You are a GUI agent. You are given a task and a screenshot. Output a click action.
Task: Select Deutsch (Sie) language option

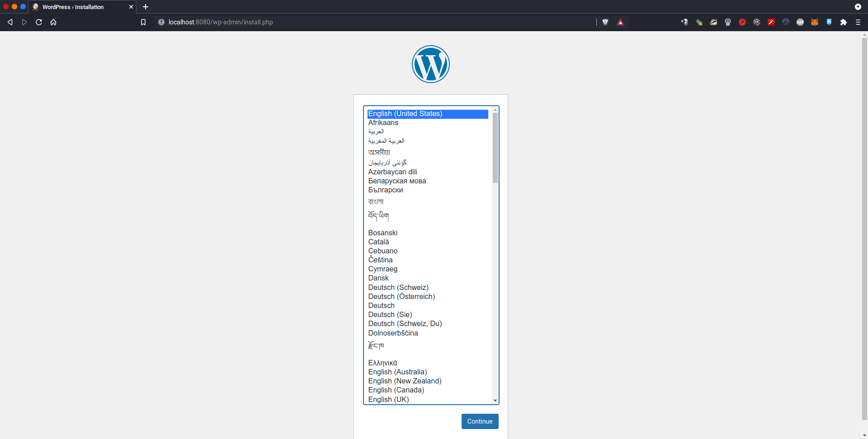point(428,315)
